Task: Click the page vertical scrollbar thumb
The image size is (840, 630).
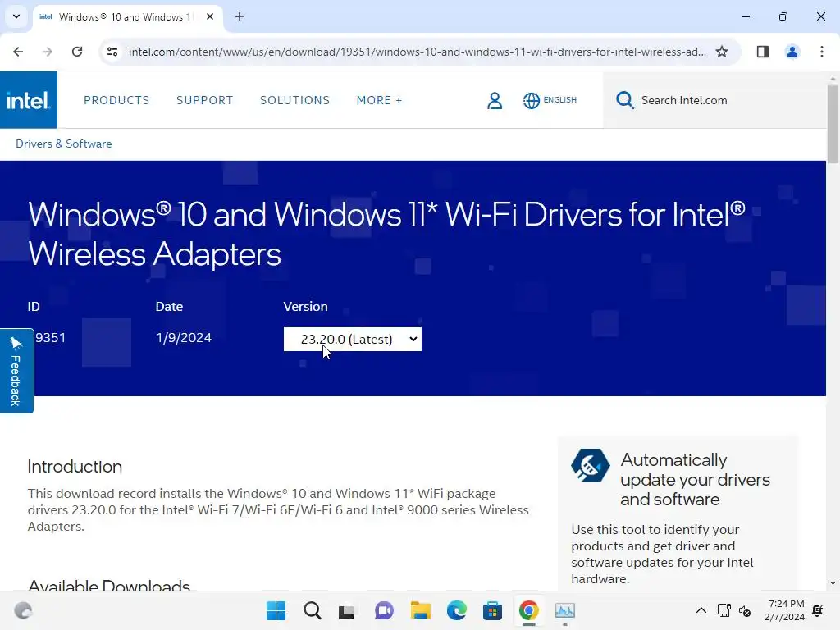Action: point(833,123)
